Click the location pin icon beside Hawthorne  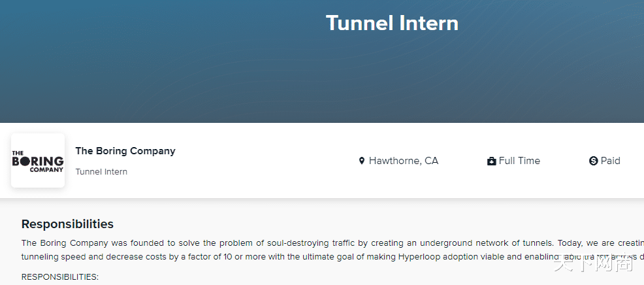(x=361, y=161)
